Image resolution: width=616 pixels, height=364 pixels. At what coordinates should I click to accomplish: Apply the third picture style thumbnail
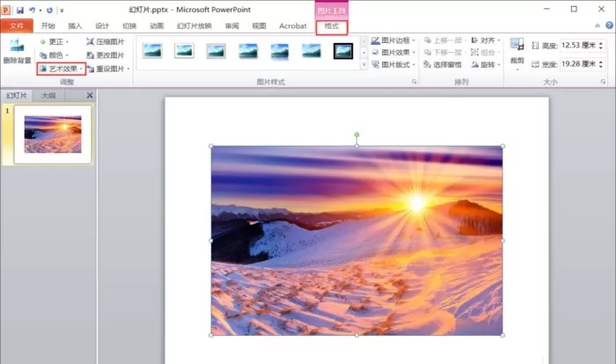point(216,51)
